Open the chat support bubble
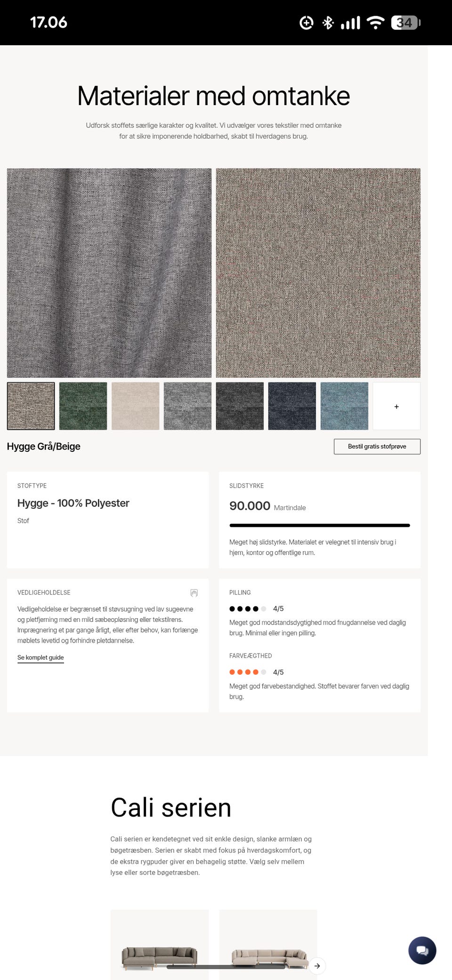The width and height of the screenshot is (452, 980). (x=422, y=950)
